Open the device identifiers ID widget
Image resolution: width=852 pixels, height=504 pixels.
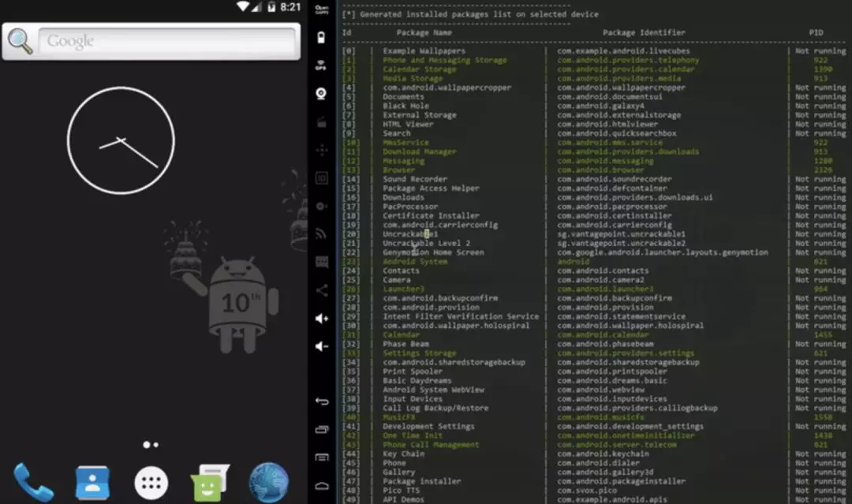[322, 178]
